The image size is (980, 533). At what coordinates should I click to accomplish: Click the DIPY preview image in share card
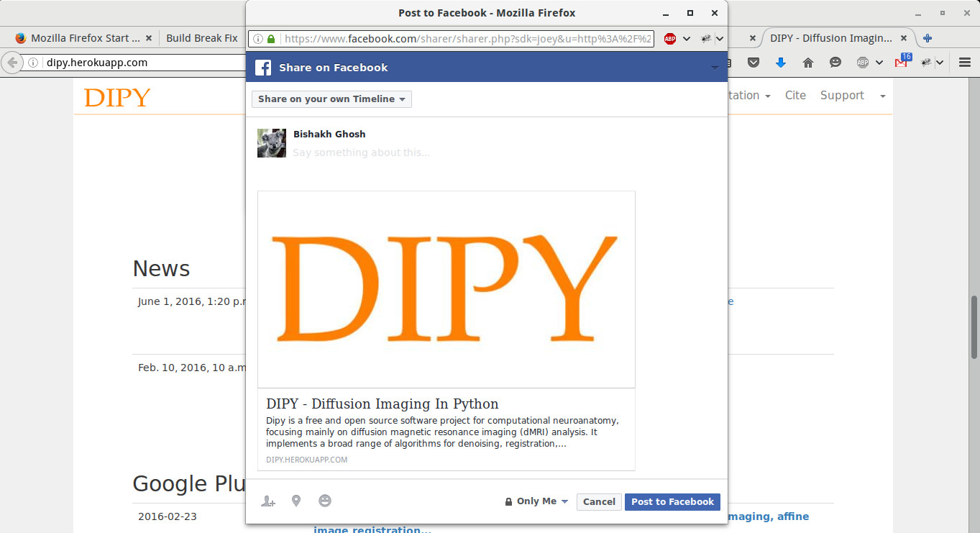pyautogui.click(x=447, y=289)
